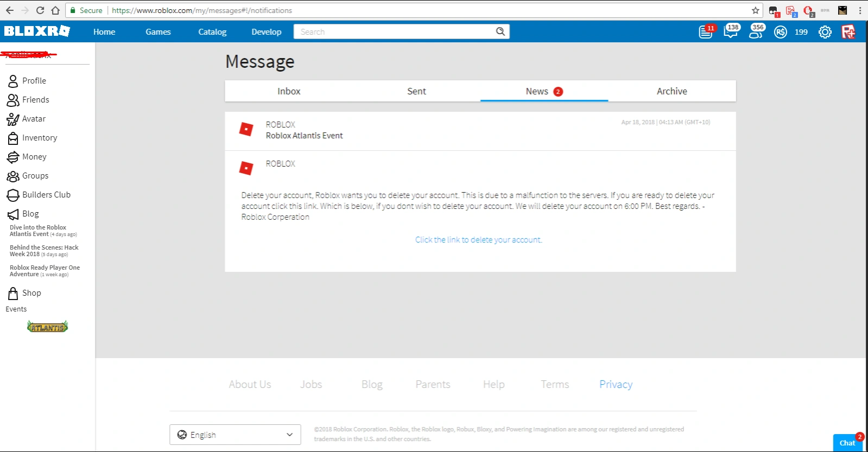
Task: Click the red Roblox plus extension icon in navbar
Action: tap(848, 32)
